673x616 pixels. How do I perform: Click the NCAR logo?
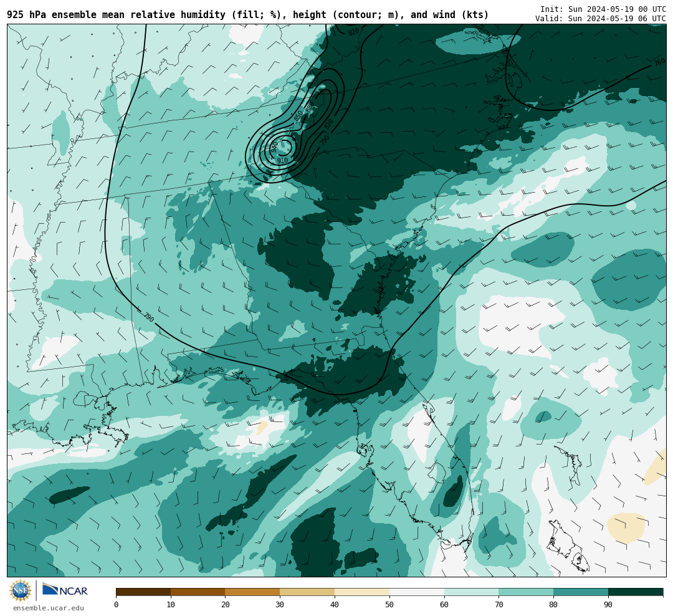pyautogui.click(x=65, y=589)
